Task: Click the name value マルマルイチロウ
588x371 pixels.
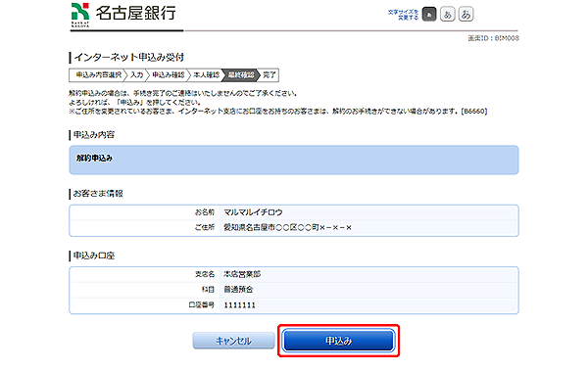Action: [253, 212]
